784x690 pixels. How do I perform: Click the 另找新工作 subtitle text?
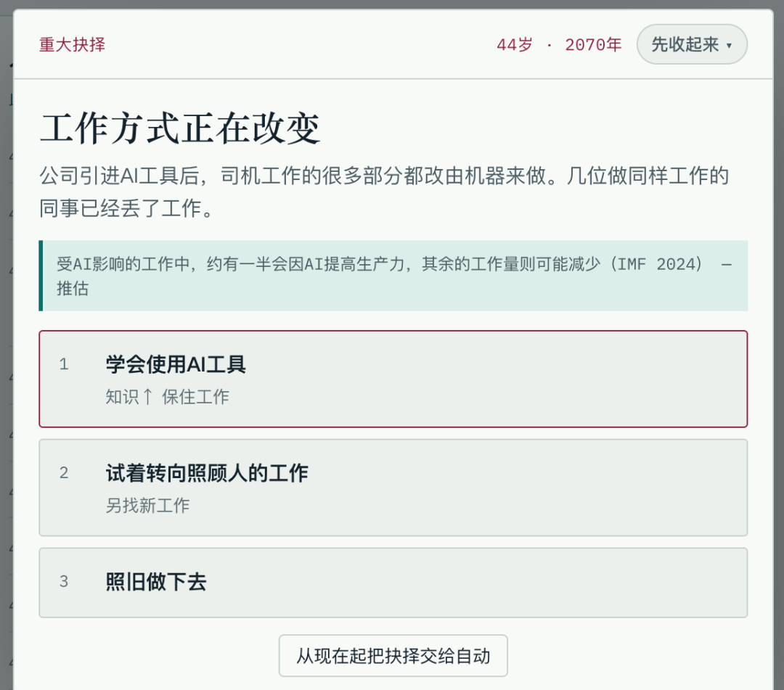(x=147, y=505)
